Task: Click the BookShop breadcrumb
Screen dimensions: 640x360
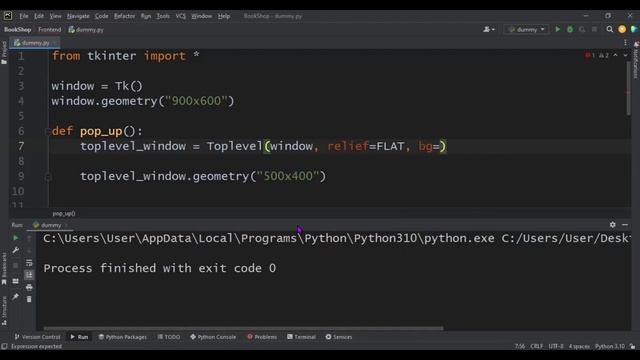Action: [x=18, y=29]
